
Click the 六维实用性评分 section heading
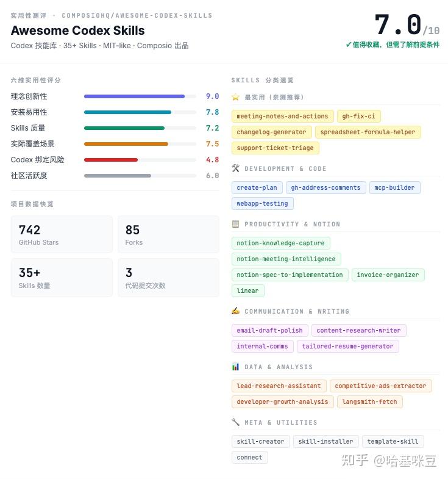tap(36, 81)
